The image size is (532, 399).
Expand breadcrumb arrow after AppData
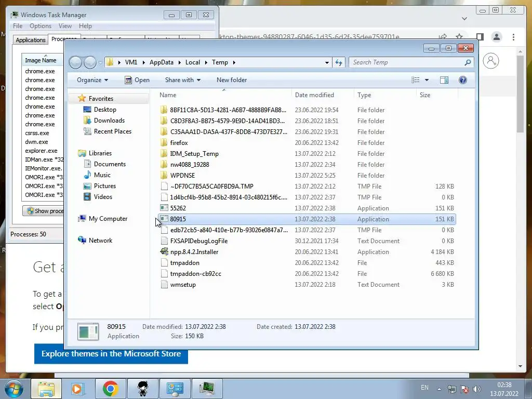[x=179, y=62]
